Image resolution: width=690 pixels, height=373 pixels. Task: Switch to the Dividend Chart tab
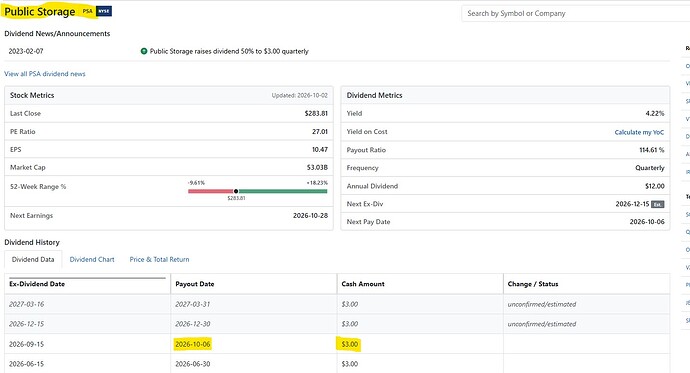(92, 260)
